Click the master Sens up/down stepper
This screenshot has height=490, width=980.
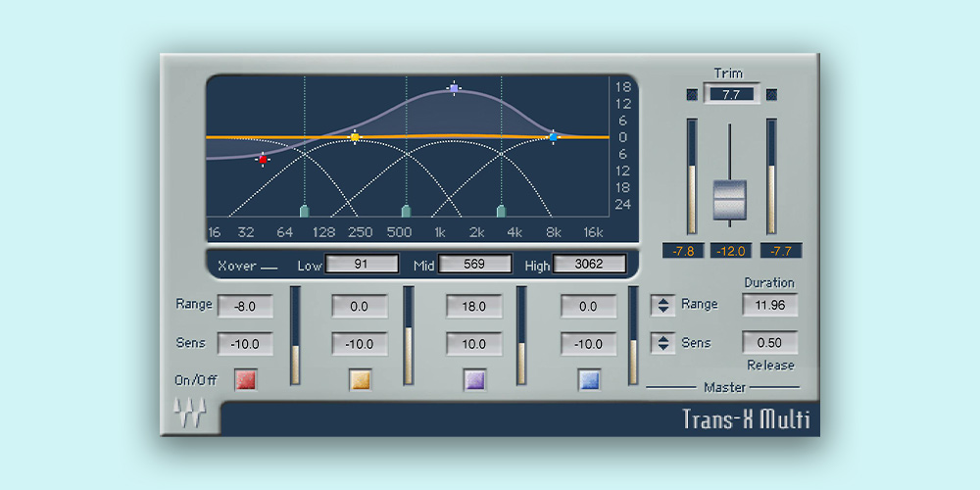[x=663, y=343]
